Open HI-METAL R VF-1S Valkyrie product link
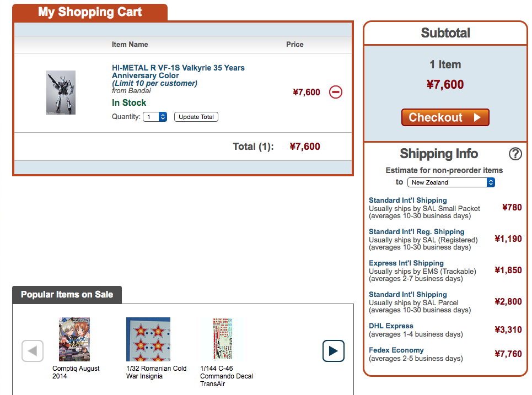The height and width of the screenshot is (395, 532). pos(178,72)
